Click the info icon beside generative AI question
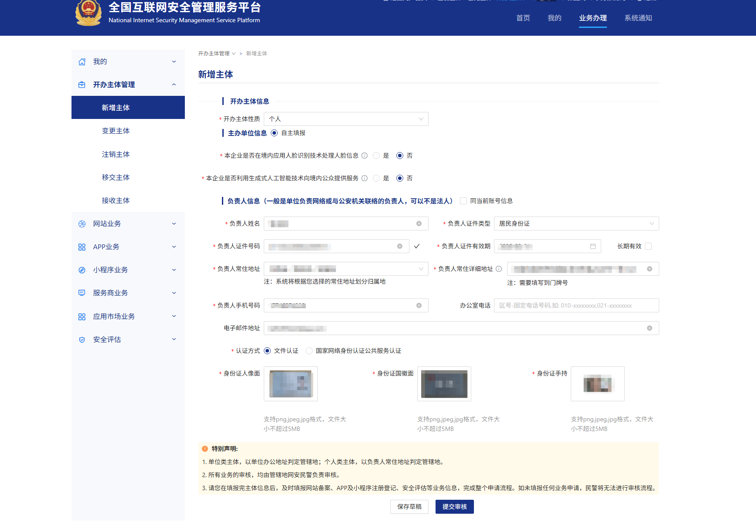The height and width of the screenshot is (532, 756). pyautogui.click(x=364, y=178)
